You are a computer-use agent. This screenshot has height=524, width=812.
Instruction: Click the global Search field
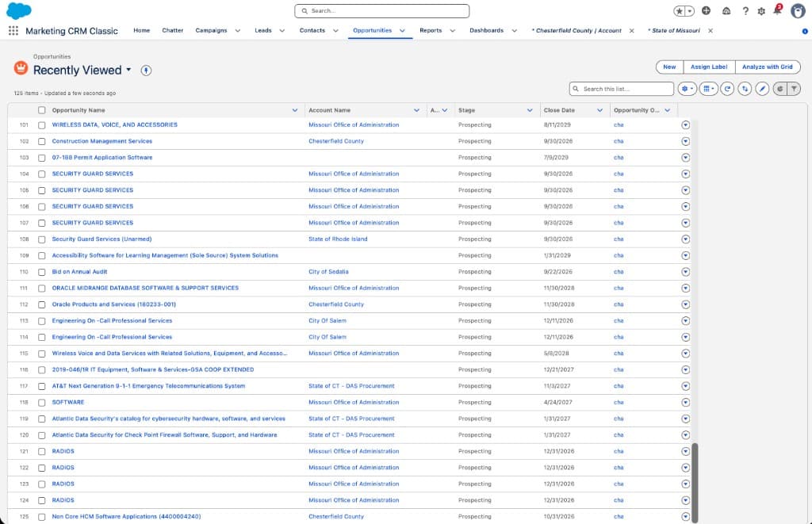382,11
